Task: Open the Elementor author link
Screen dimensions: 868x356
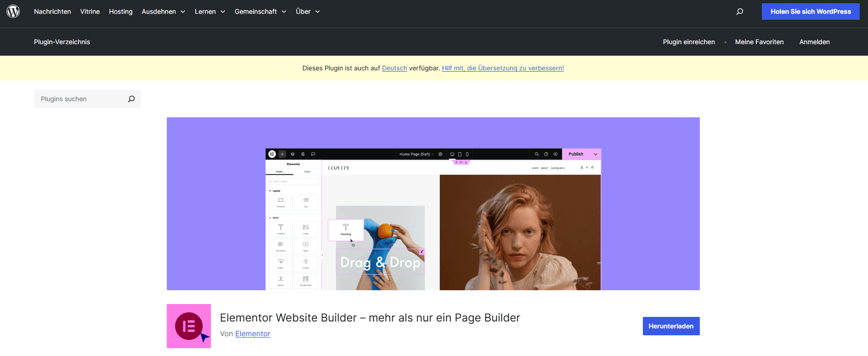Action: (253, 334)
